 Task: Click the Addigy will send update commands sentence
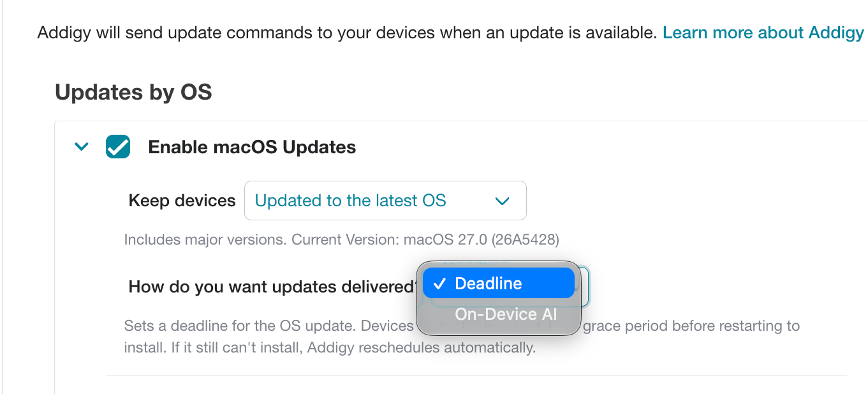click(x=347, y=33)
